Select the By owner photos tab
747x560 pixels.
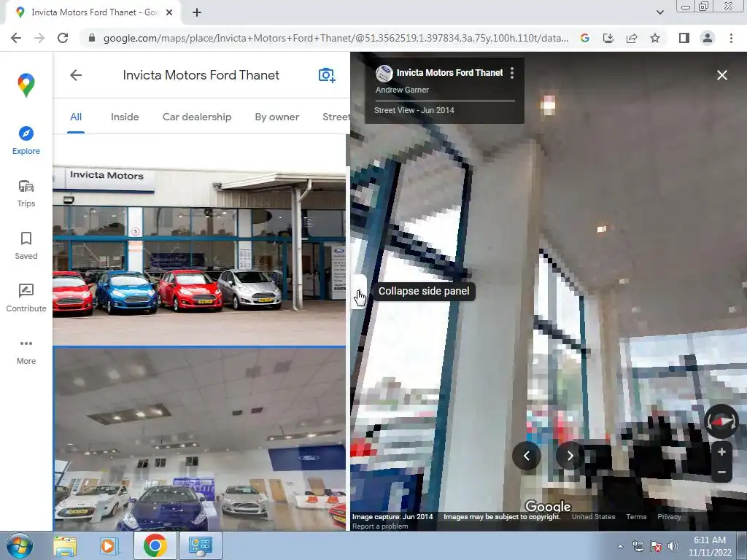[276, 117]
